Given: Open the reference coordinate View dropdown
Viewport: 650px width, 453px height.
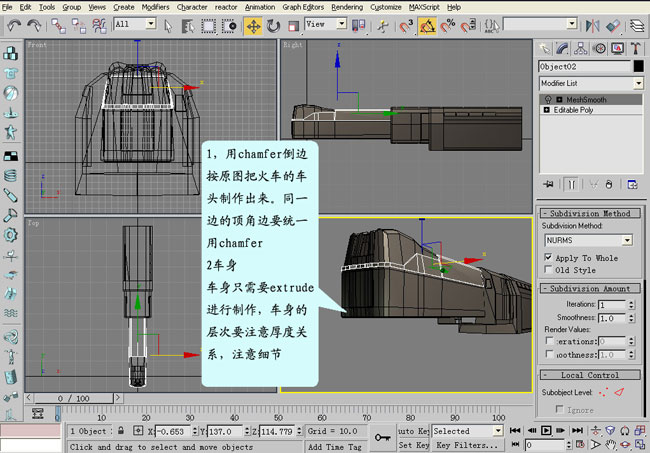Looking at the screenshot, I should coord(342,24).
